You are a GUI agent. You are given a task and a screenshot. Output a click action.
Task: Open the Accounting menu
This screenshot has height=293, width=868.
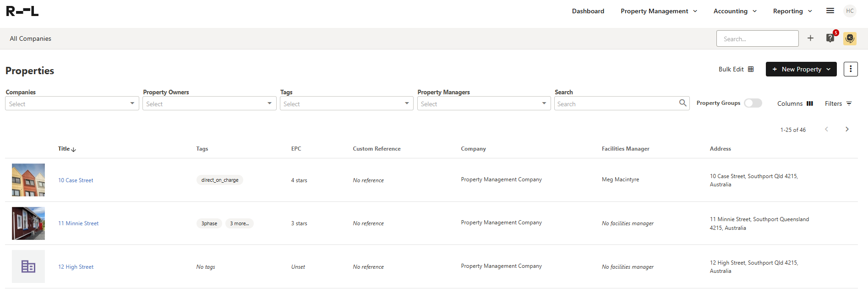click(735, 11)
